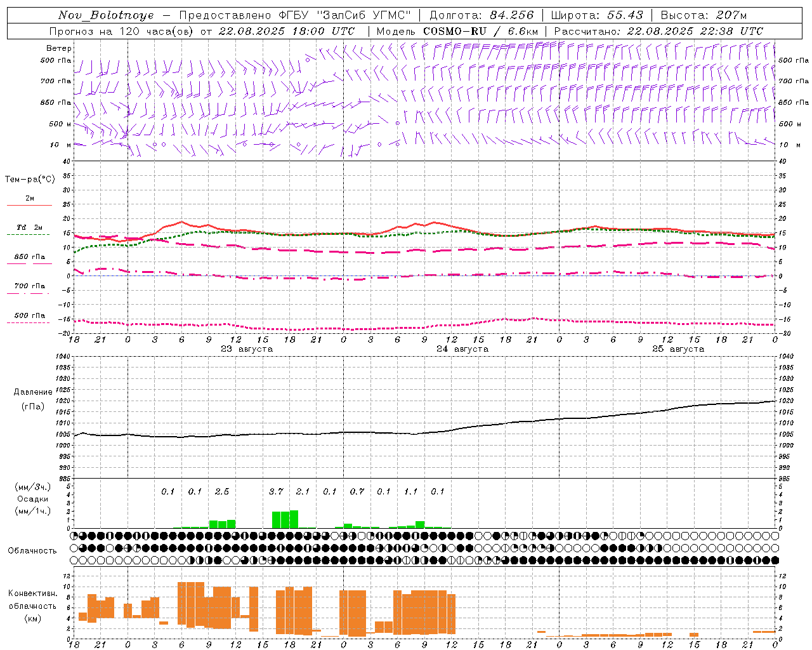Click the Давление pressure panel label
Viewport: 812px width, 650px height.
32,392
